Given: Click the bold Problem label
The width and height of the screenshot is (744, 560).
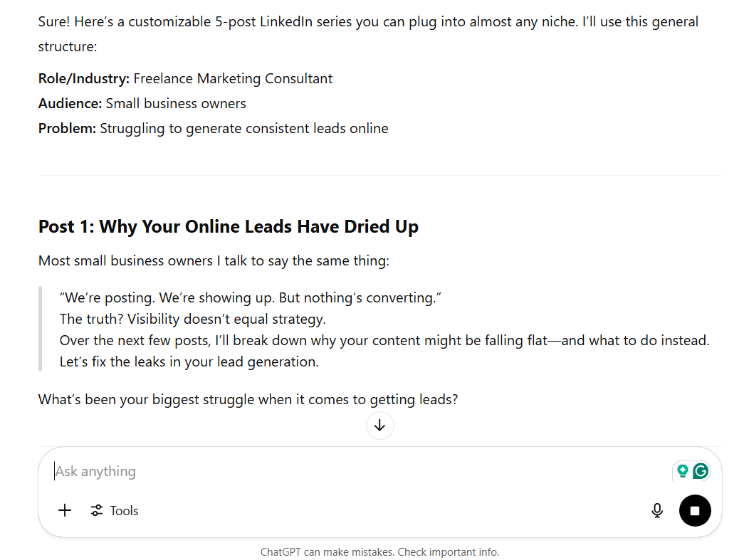Looking at the screenshot, I should [x=68, y=129].
